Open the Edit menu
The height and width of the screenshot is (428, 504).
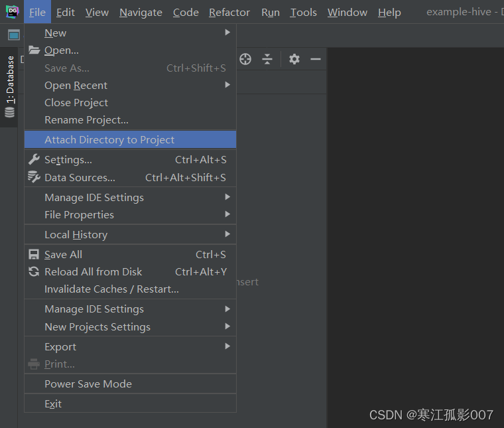(66, 12)
